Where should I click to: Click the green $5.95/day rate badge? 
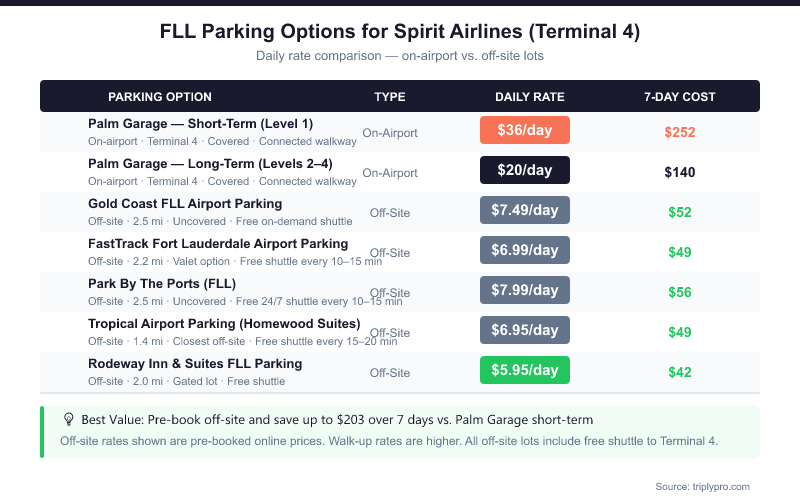tap(525, 370)
